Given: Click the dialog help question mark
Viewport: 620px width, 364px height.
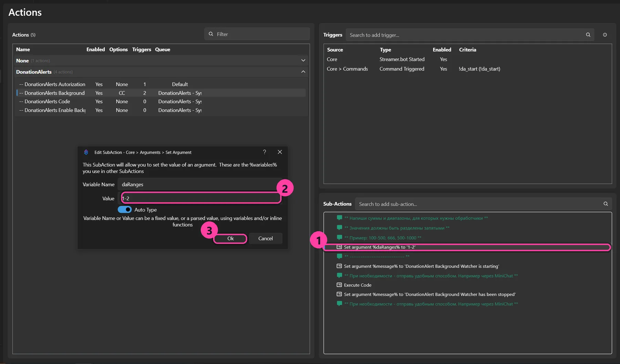Looking at the screenshot, I should point(265,152).
